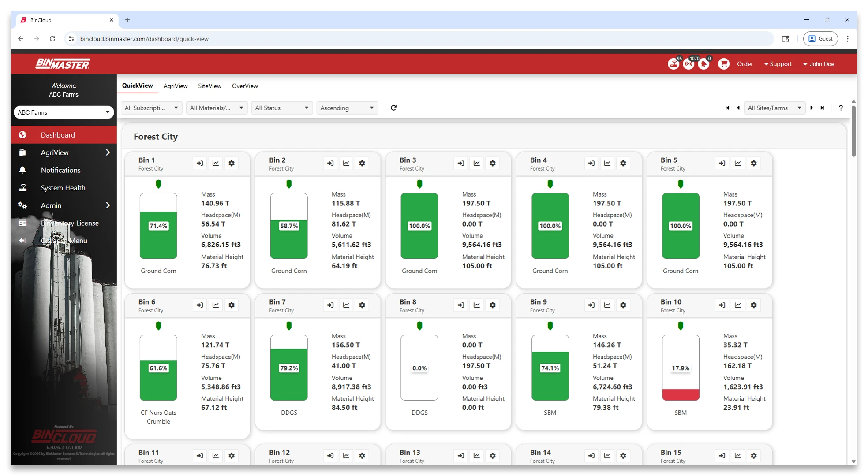Open Notifications in sidebar

(64, 170)
